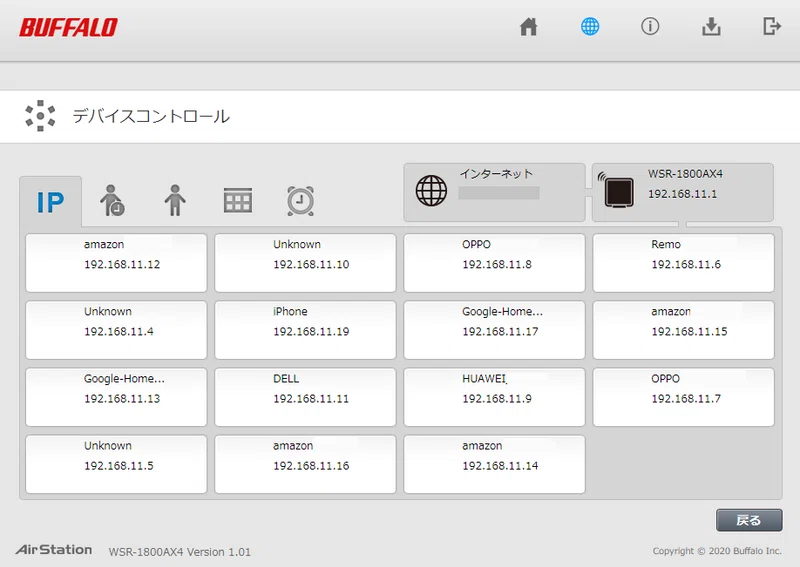The image size is (800, 567).
Task: Select OPPO device 192.168.11.8
Action: coord(494,263)
